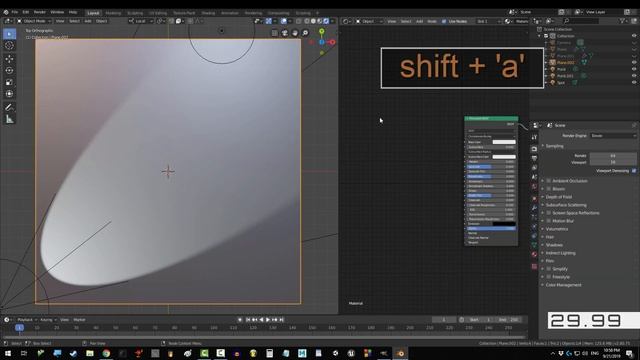Hide Plane.002 in outliner
The height and width of the screenshot is (360, 640).
634,62
